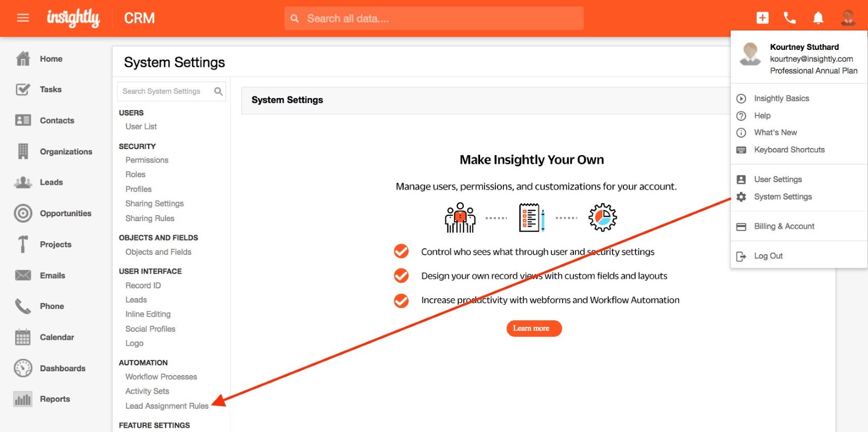Image resolution: width=868 pixels, height=432 pixels.
Task: Click Kourtney Stuthard's profile photo in menu
Action: point(750,54)
